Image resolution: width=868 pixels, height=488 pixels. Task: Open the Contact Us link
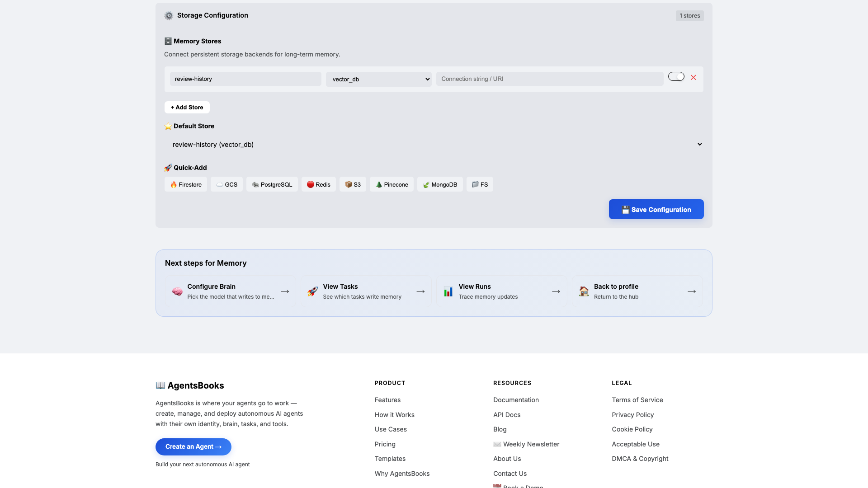click(x=510, y=474)
